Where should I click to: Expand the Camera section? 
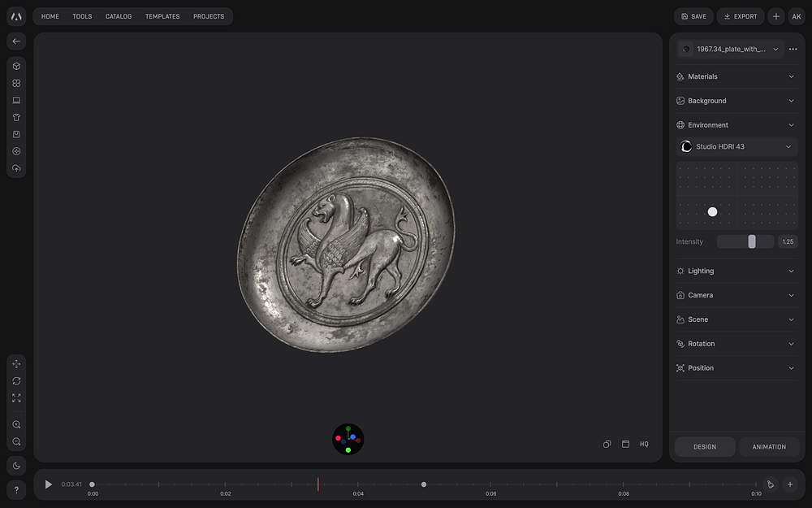[736, 296]
